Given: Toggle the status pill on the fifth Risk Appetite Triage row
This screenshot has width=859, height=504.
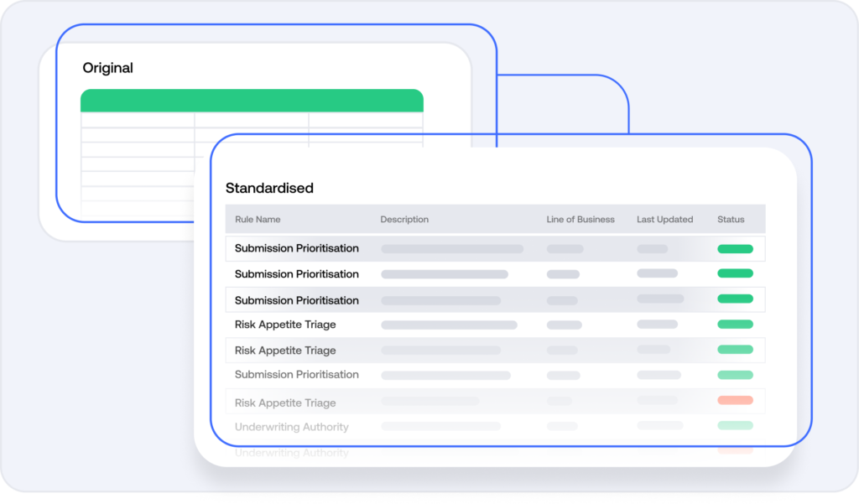Looking at the screenshot, I should 735,350.
